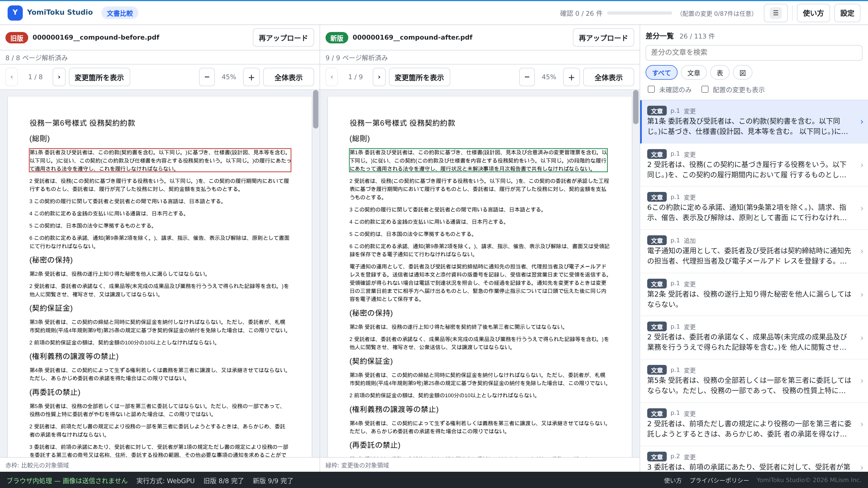Click the old version document vertical scrollbar
The width and height of the screenshot is (868, 488).
316,109
